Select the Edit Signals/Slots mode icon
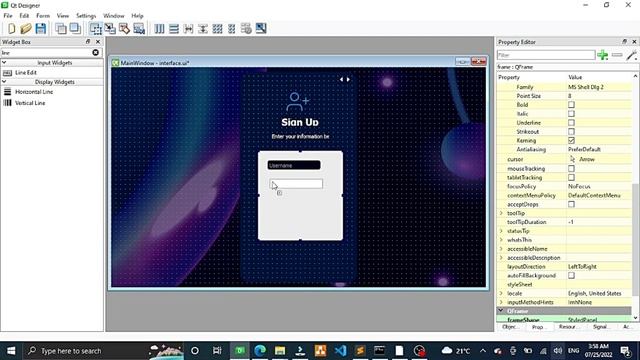Screen dimensions: 640x360 pos(110,29)
